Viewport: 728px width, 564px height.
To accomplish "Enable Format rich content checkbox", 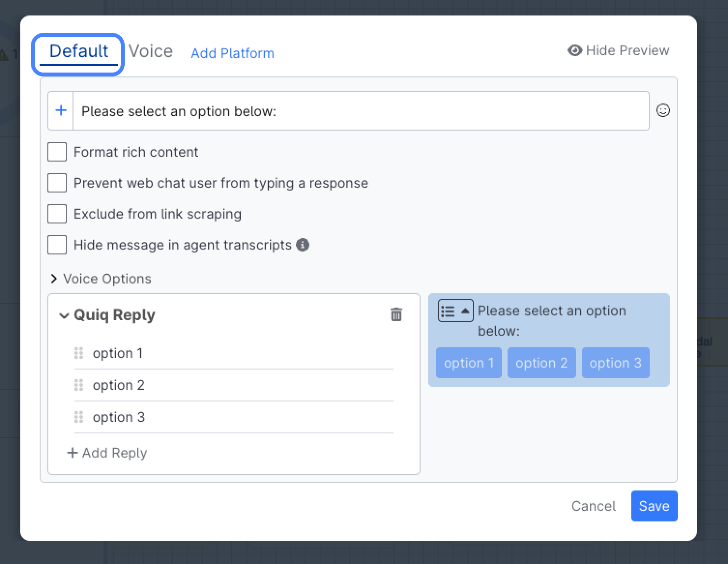I will pos(57,152).
